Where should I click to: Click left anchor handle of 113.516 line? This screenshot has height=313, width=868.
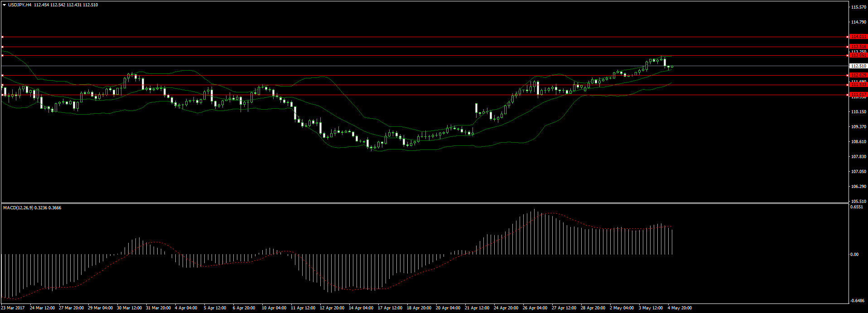pos(2,47)
